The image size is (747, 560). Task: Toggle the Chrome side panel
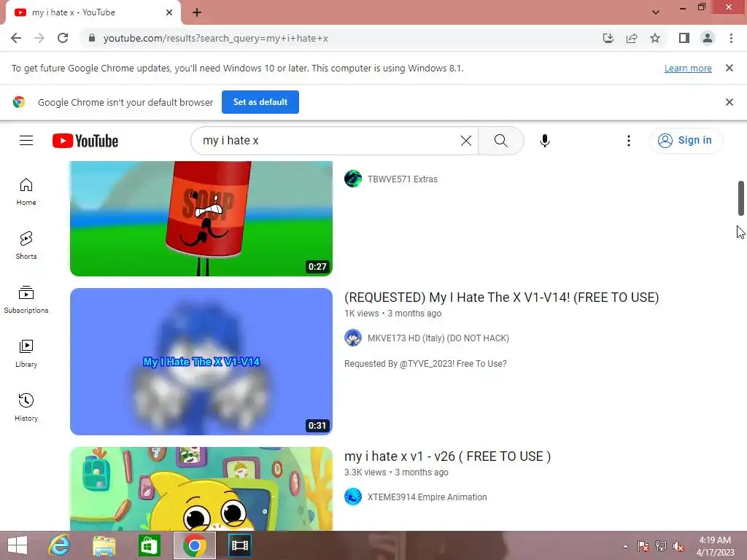(684, 38)
